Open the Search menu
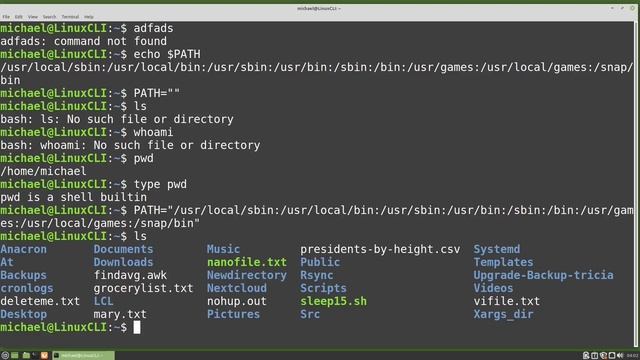 [49, 17]
